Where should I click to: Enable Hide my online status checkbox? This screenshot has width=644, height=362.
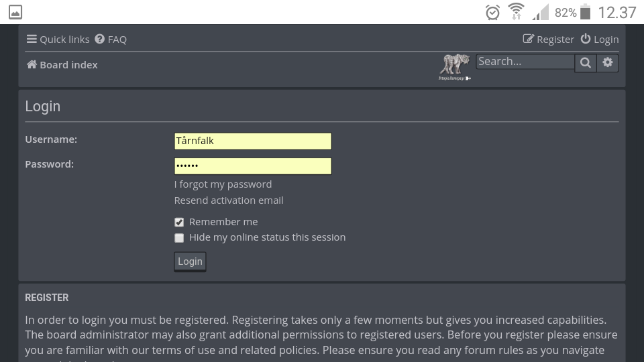[179, 237]
